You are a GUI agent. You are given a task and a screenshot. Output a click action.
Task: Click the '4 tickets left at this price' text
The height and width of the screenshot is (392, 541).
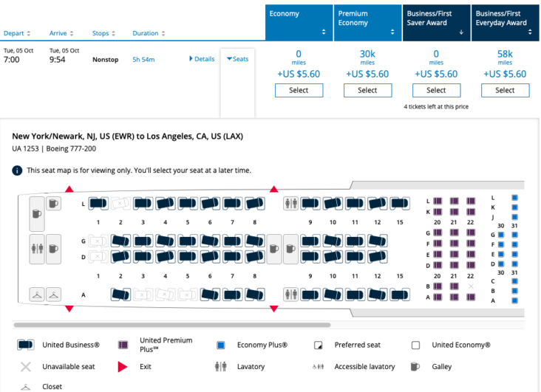click(x=436, y=106)
